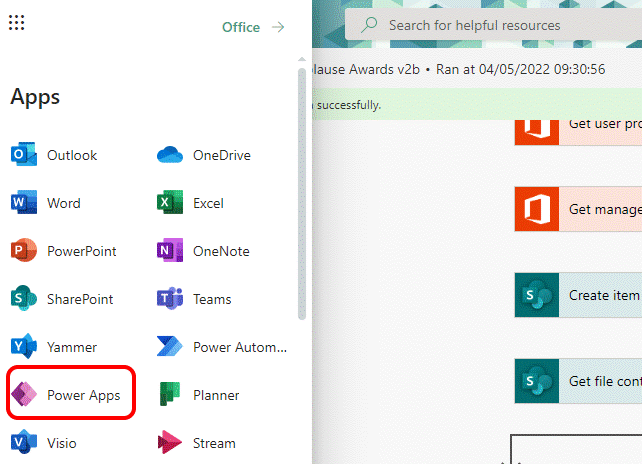Open the Yammer app icon

(x=24, y=346)
